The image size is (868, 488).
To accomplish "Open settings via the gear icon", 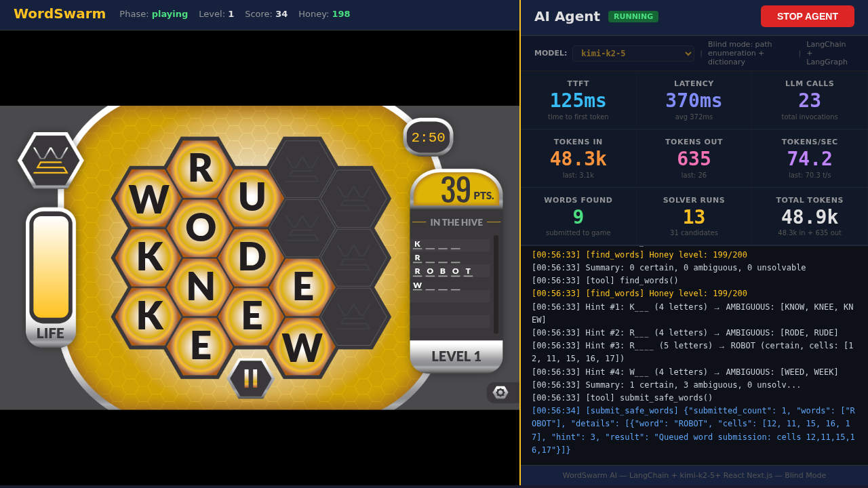I will tap(500, 392).
